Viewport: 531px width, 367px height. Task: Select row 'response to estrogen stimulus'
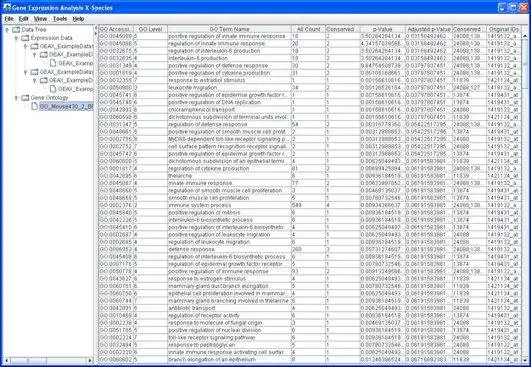(x=310, y=279)
